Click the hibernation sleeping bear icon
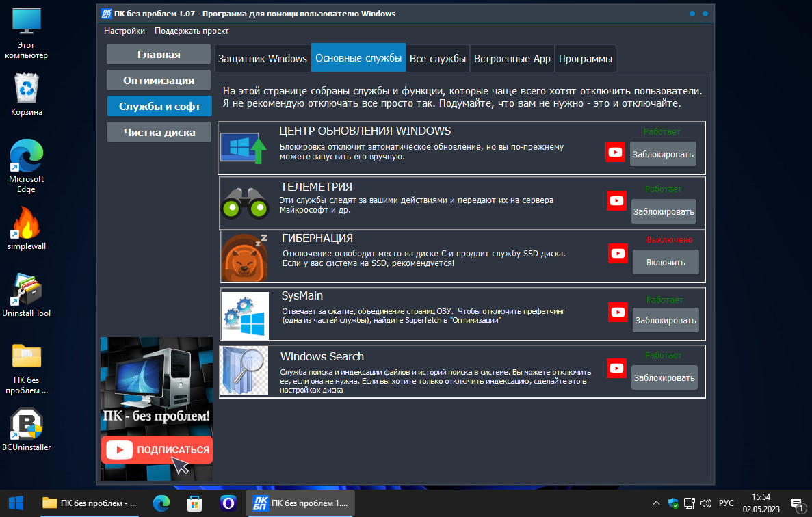The image size is (812, 517). [x=245, y=257]
